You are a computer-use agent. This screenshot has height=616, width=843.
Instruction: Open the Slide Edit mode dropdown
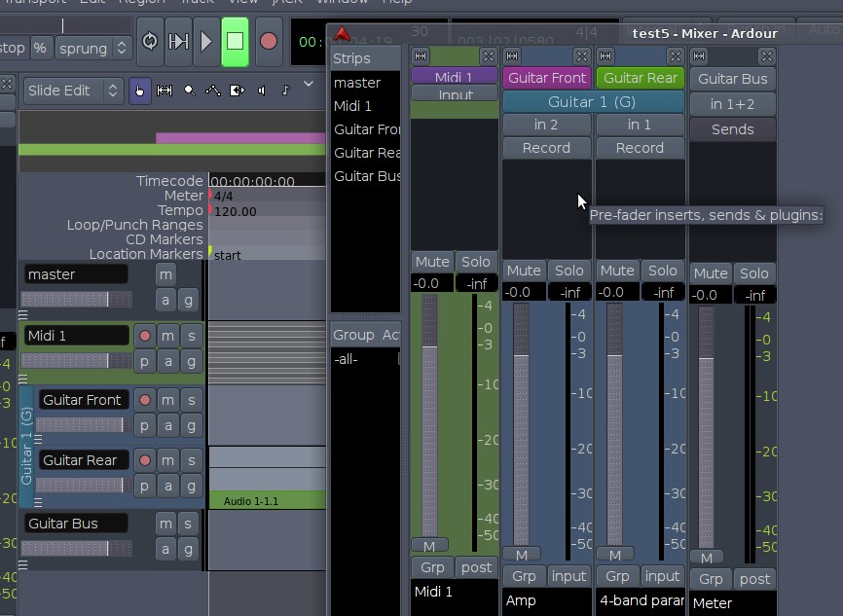[74, 91]
